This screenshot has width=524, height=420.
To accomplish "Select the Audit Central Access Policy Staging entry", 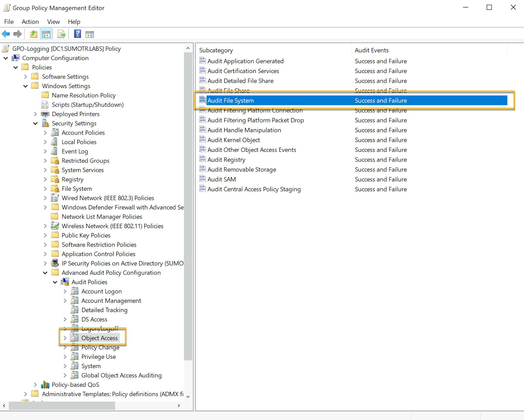I will click(254, 189).
